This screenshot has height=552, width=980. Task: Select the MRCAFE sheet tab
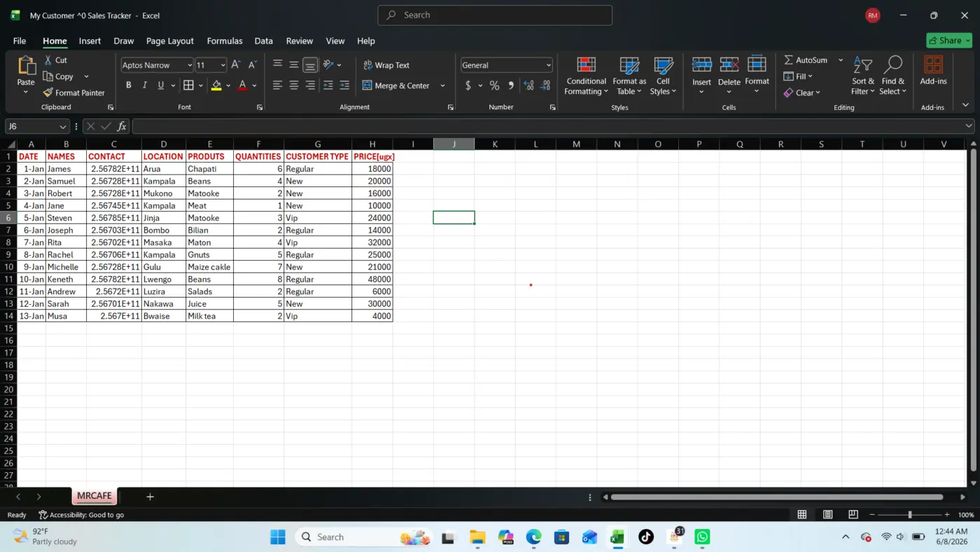point(94,496)
